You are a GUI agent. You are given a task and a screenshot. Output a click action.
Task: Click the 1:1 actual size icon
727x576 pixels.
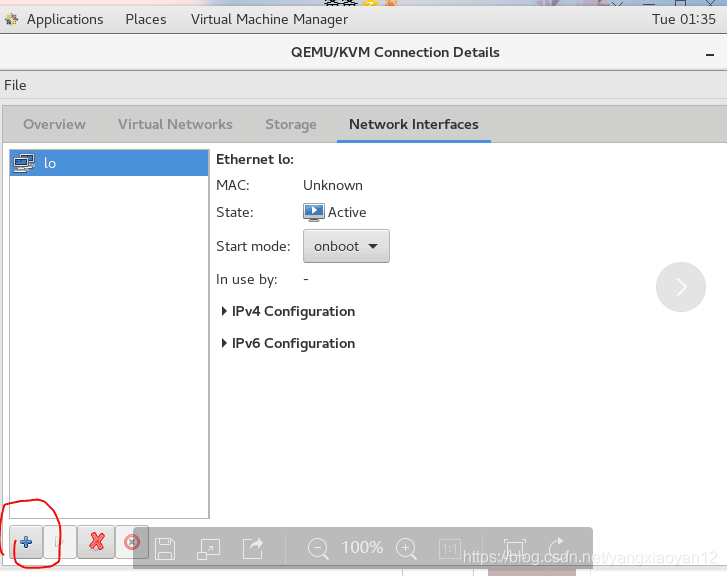[450, 549]
